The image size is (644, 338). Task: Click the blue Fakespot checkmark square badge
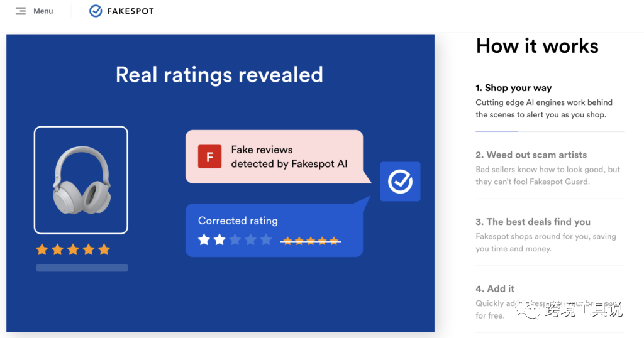point(400,182)
